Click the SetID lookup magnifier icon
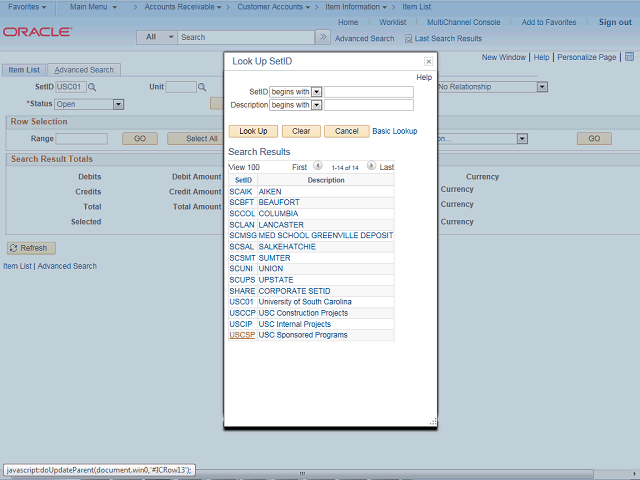640x480 pixels. (93, 88)
